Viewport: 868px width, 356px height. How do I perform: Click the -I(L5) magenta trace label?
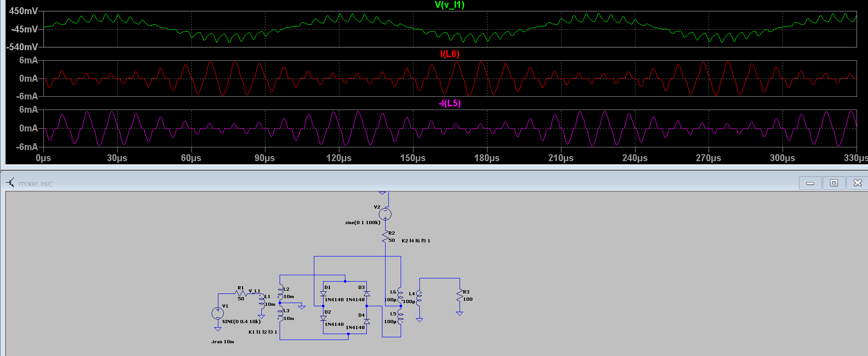pyautogui.click(x=450, y=104)
